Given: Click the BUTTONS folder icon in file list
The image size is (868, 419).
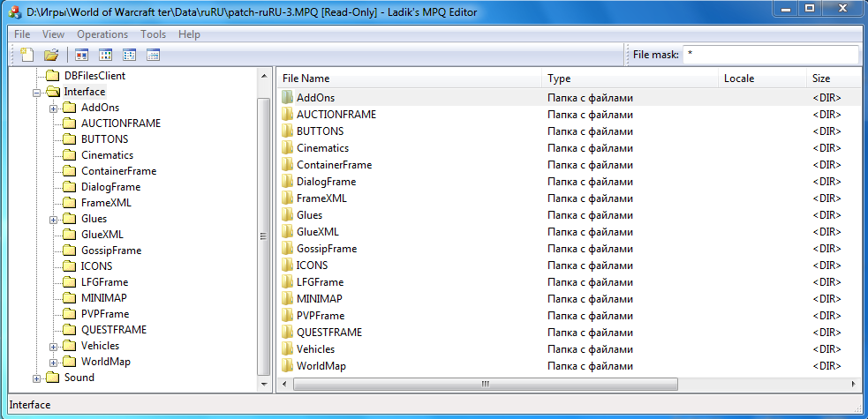Looking at the screenshot, I should (287, 131).
